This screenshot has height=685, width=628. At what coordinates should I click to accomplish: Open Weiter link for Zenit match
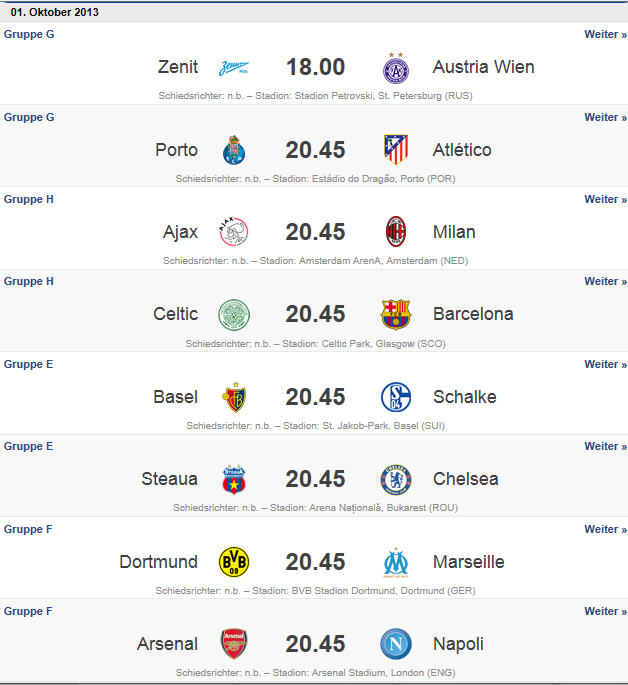[606, 35]
